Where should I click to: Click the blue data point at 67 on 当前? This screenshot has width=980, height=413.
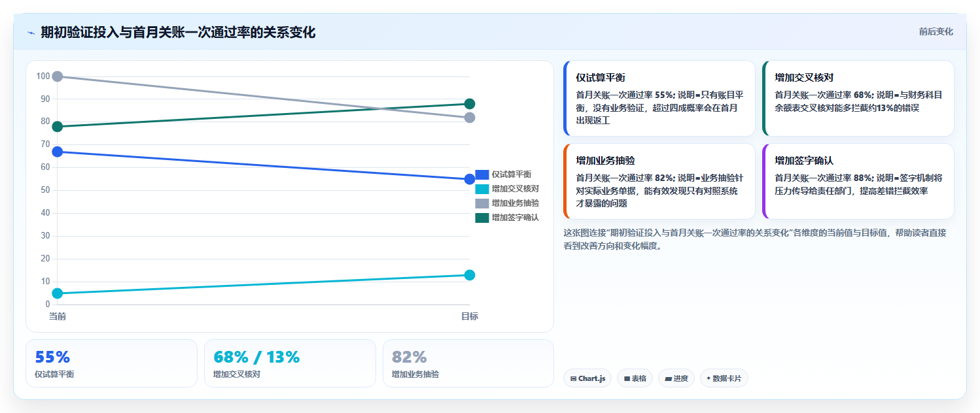58,152
